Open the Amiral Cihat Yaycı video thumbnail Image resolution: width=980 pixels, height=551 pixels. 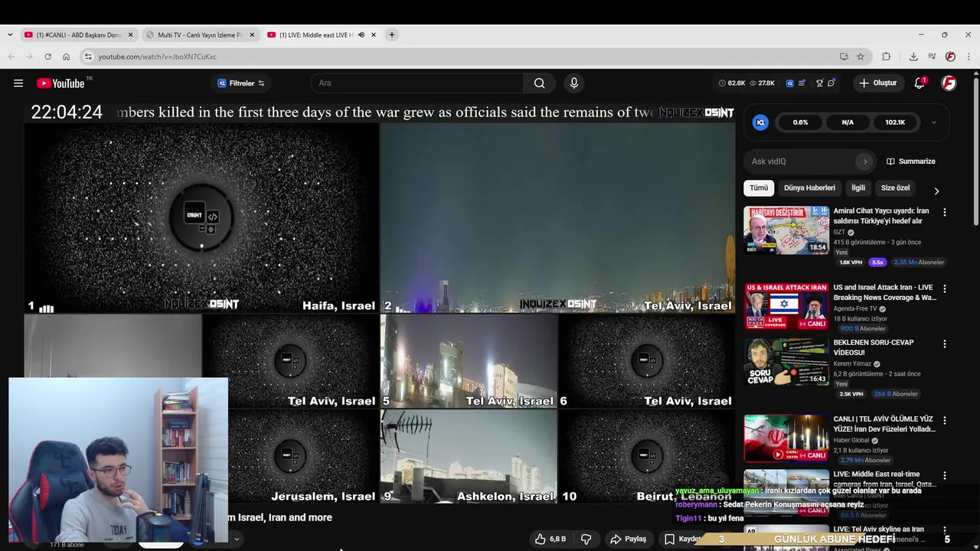tap(786, 230)
